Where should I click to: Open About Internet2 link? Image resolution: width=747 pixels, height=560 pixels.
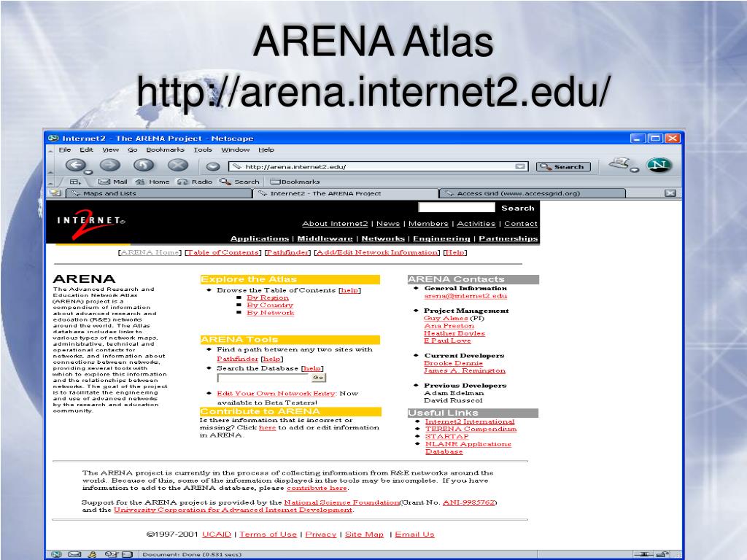click(335, 223)
